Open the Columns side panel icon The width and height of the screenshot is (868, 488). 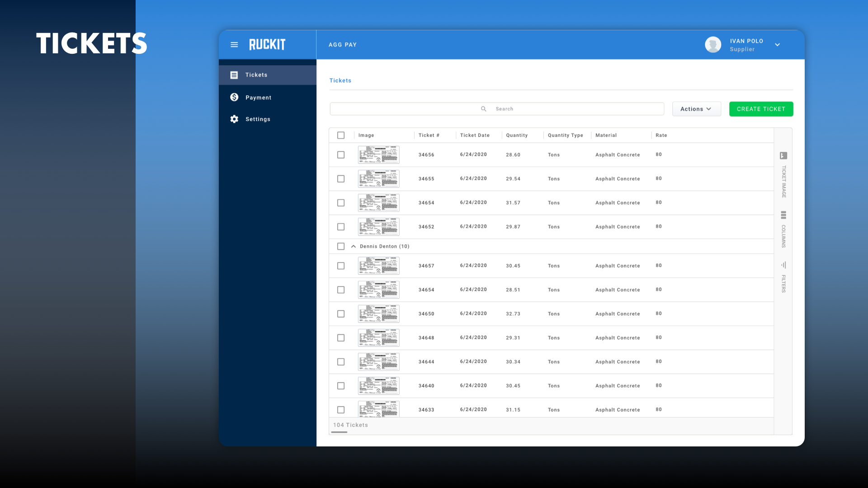(x=783, y=215)
